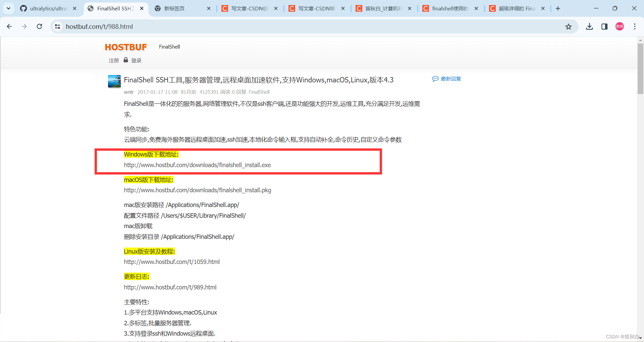644x342 pixels.
Task: Open the tab search dropdown arrow
Action: 8,8
